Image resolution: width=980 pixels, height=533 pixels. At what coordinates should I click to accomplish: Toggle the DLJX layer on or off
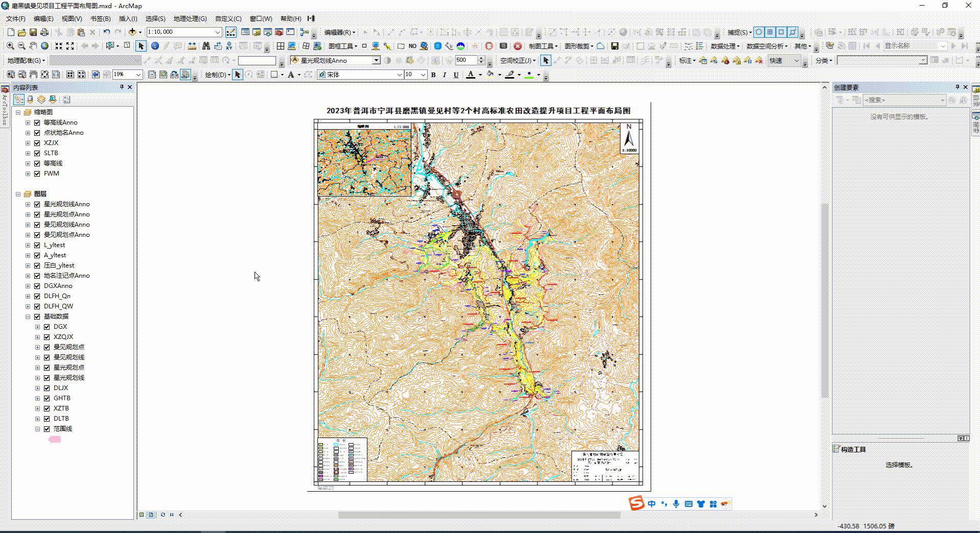[x=46, y=387]
